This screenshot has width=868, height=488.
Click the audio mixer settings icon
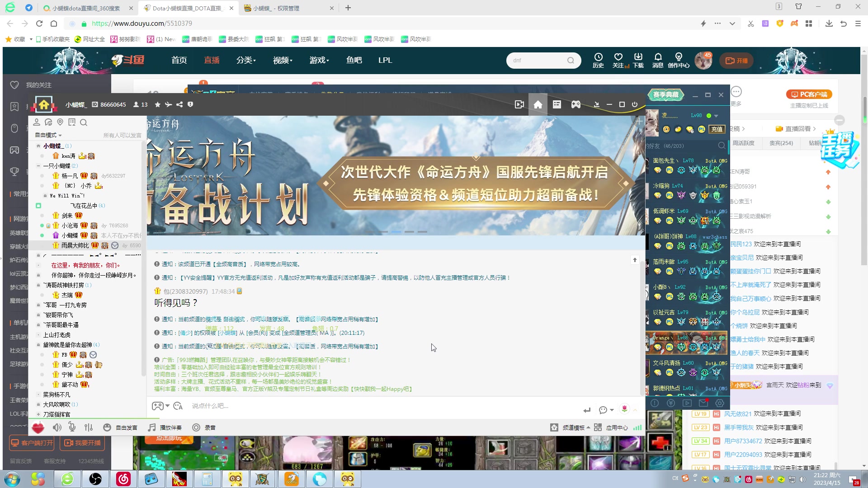click(x=89, y=427)
